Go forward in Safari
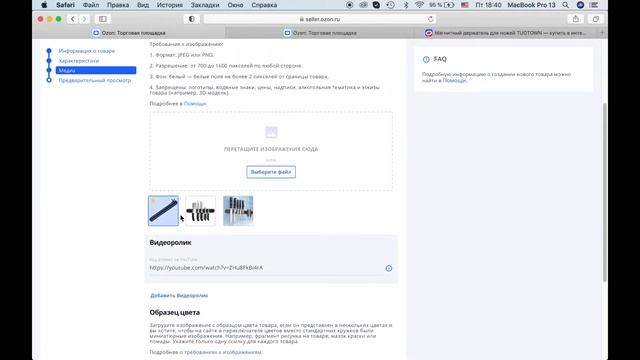This screenshot has width=640, height=360. (x=84, y=19)
